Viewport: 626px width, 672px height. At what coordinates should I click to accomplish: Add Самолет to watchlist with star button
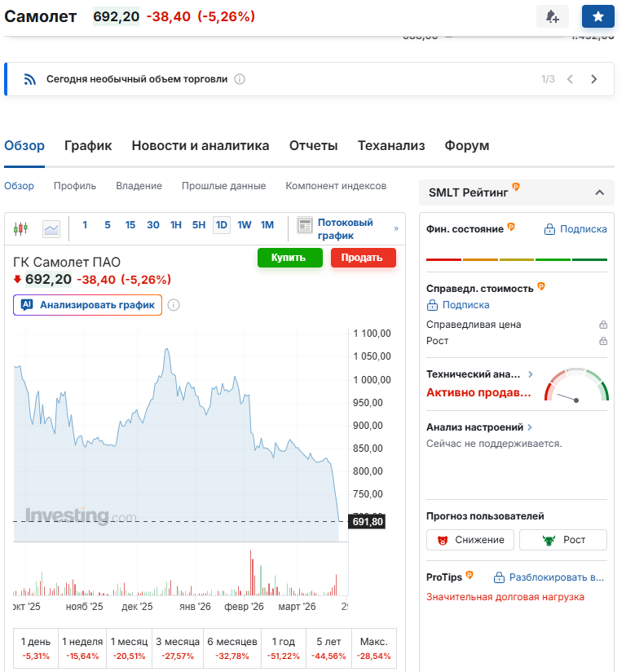(x=598, y=16)
